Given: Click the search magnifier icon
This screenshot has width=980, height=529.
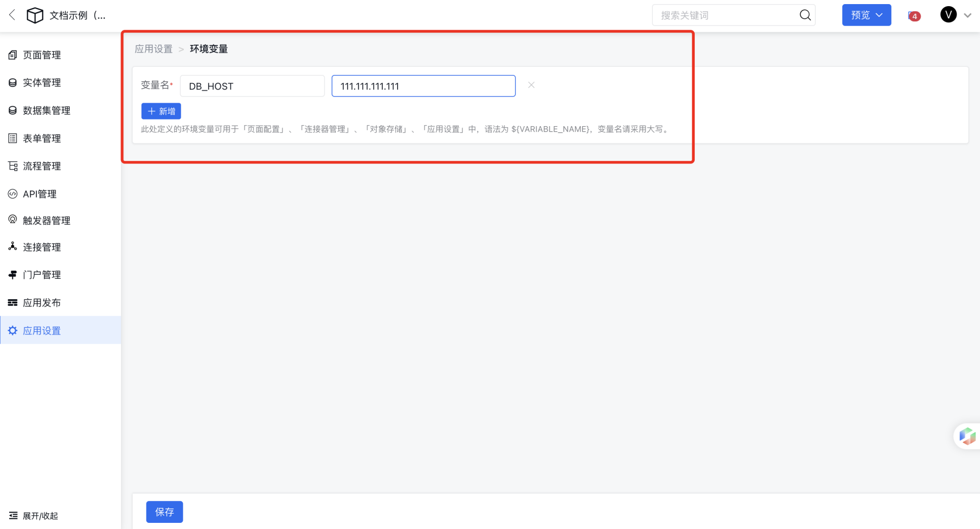Looking at the screenshot, I should (x=805, y=15).
